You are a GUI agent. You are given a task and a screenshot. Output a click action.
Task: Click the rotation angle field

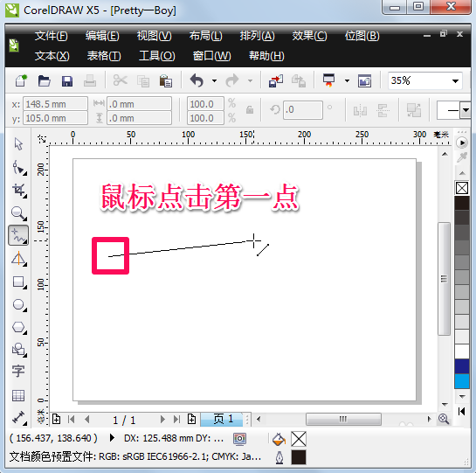pos(303,110)
